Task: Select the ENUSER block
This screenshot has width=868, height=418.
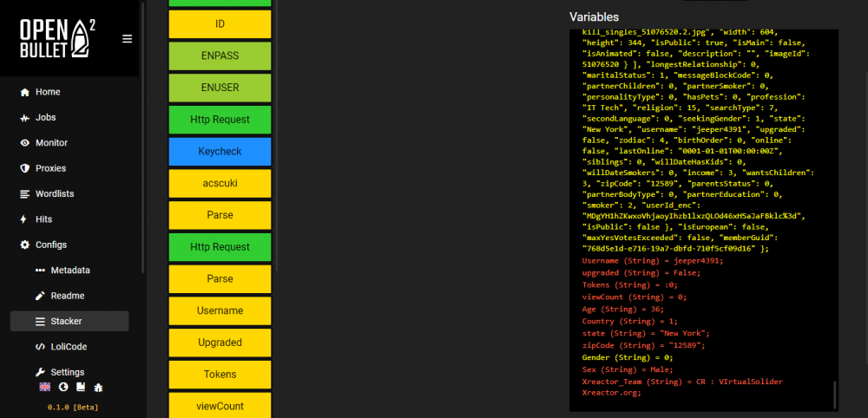Action: tap(220, 88)
